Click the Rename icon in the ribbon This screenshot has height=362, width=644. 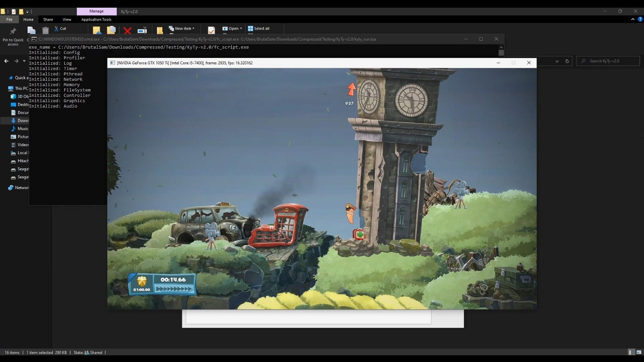pyautogui.click(x=142, y=30)
